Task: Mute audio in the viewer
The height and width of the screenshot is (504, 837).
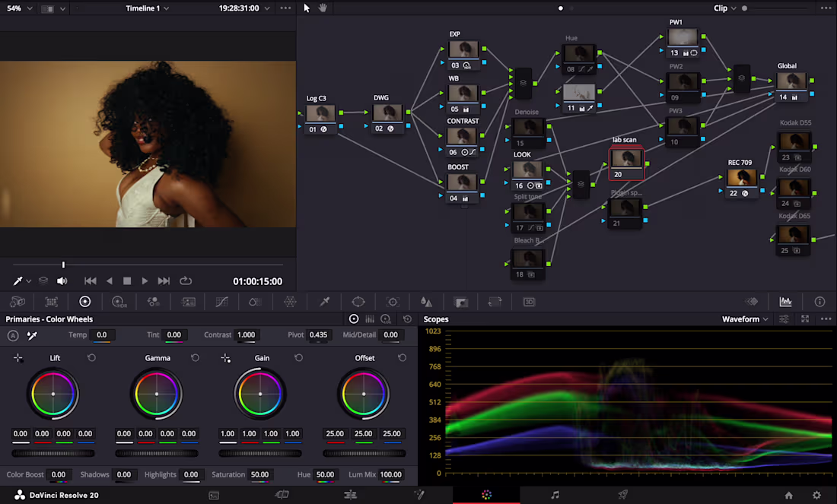Action: pyautogui.click(x=62, y=281)
